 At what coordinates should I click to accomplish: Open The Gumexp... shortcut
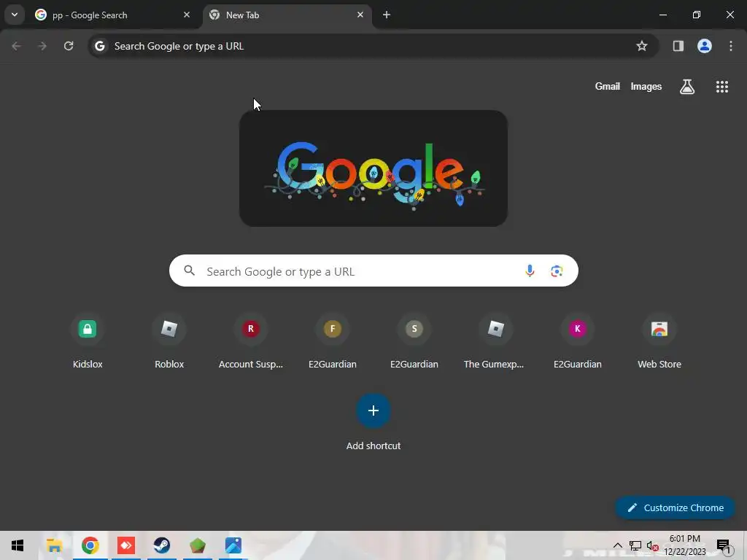[495, 341]
